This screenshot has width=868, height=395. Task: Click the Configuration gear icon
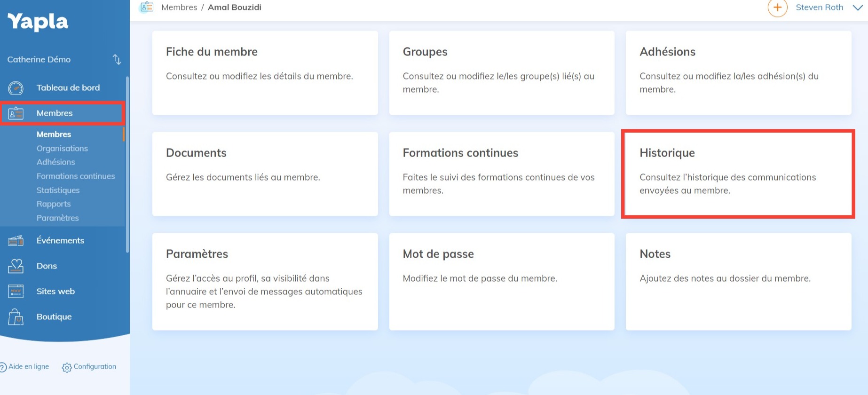pos(67,367)
